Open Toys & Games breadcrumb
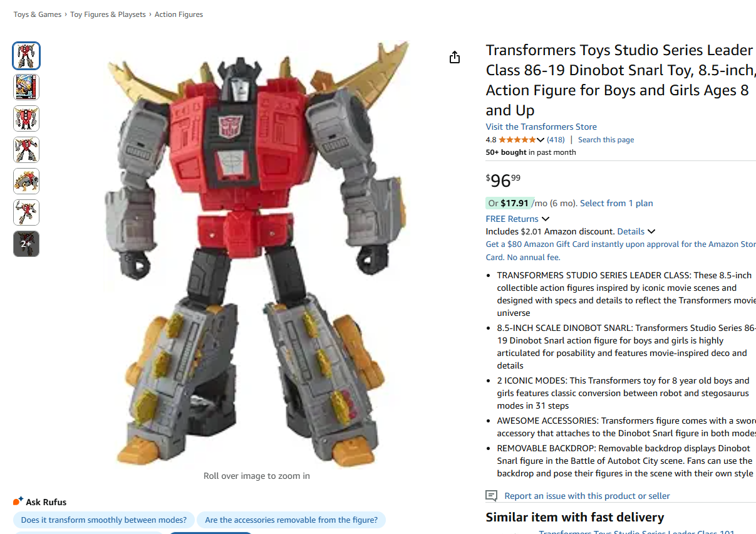Screen dimensions: 756x534 (x=38, y=14)
